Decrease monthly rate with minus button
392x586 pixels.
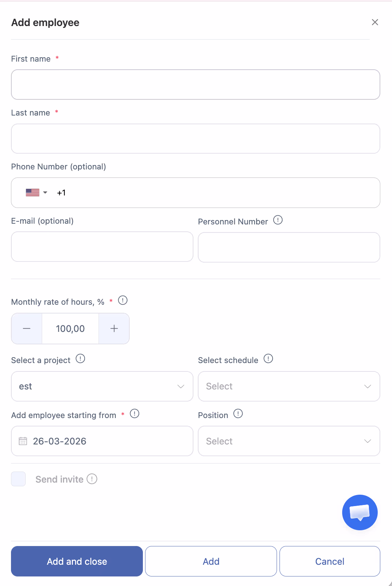[x=27, y=329]
